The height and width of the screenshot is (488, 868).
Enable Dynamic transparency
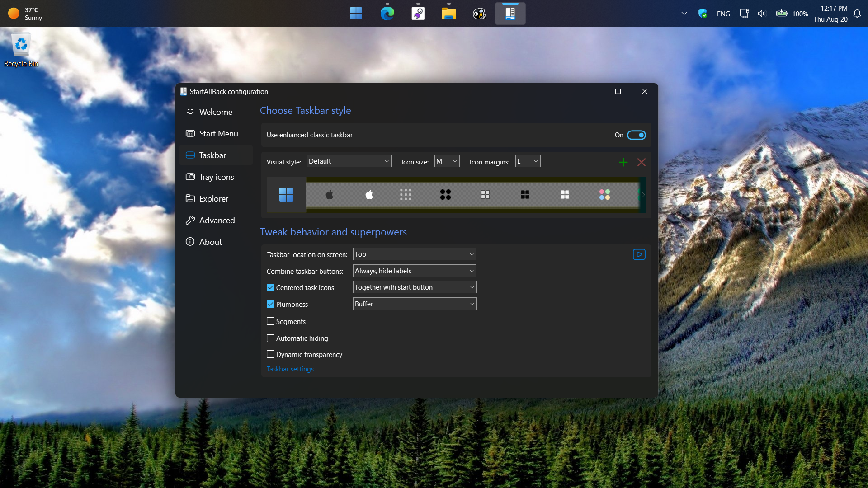271,354
